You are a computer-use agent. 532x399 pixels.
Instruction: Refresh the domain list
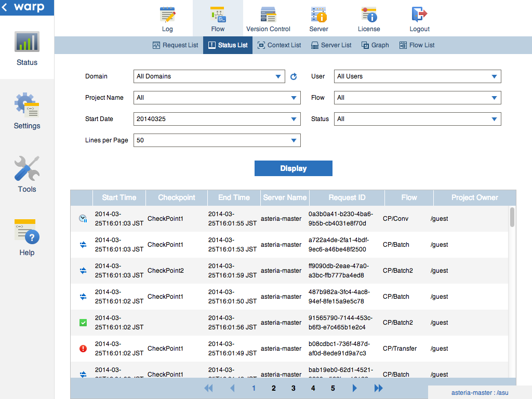[294, 76]
